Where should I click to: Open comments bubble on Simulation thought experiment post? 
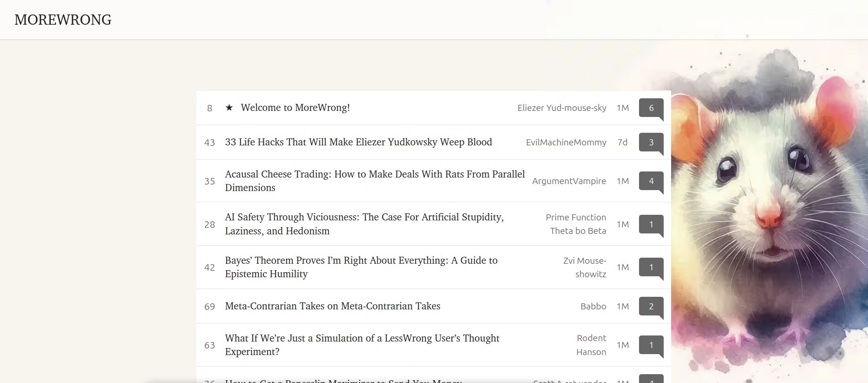(x=651, y=345)
